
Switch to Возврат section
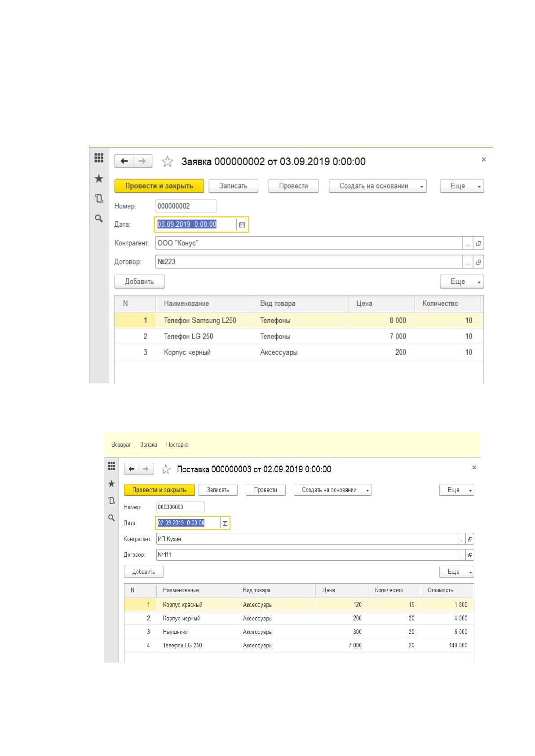(121, 445)
